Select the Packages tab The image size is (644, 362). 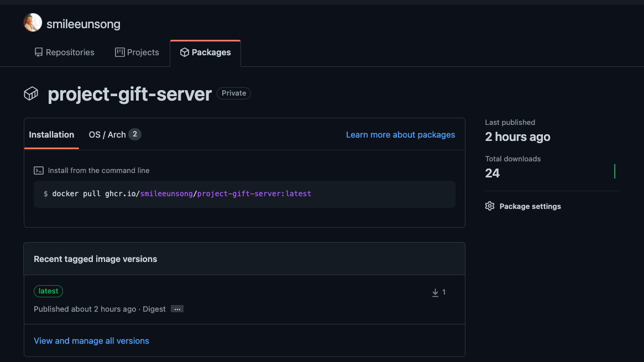click(x=205, y=53)
